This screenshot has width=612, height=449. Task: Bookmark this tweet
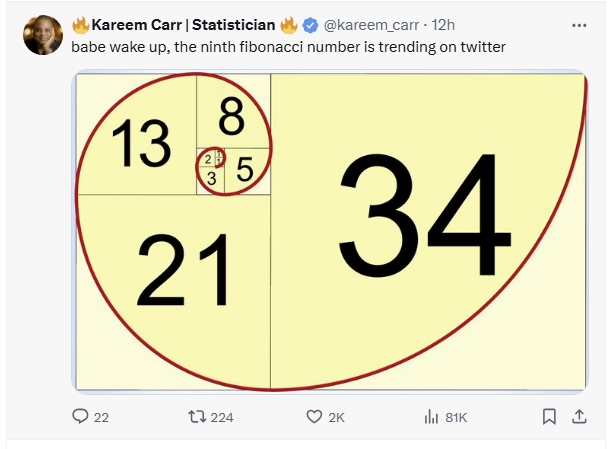click(549, 417)
